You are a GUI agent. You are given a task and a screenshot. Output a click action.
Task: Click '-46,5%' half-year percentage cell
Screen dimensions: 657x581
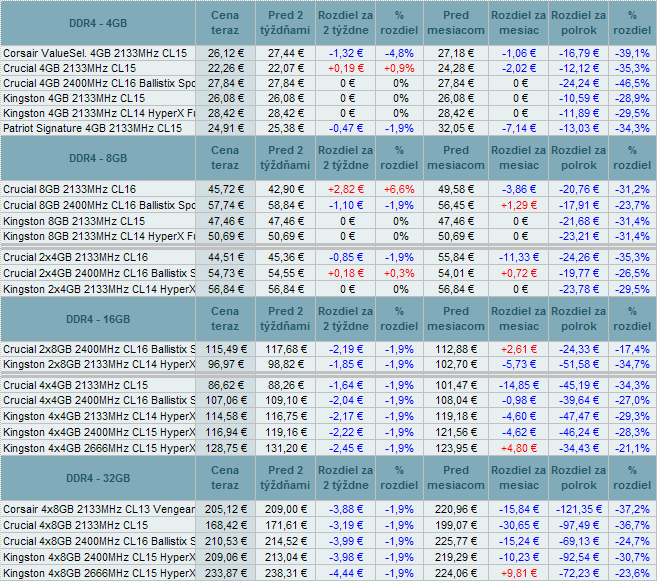coord(632,83)
